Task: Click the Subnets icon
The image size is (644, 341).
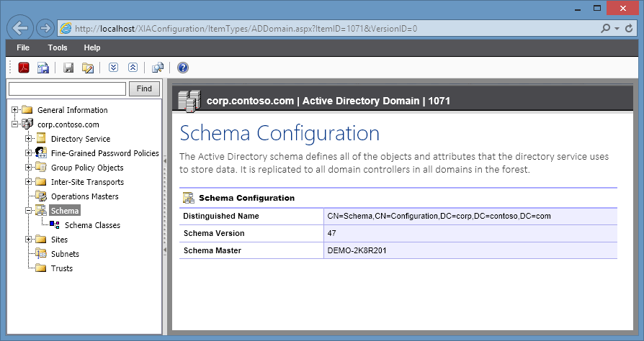Action: [x=41, y=253]
